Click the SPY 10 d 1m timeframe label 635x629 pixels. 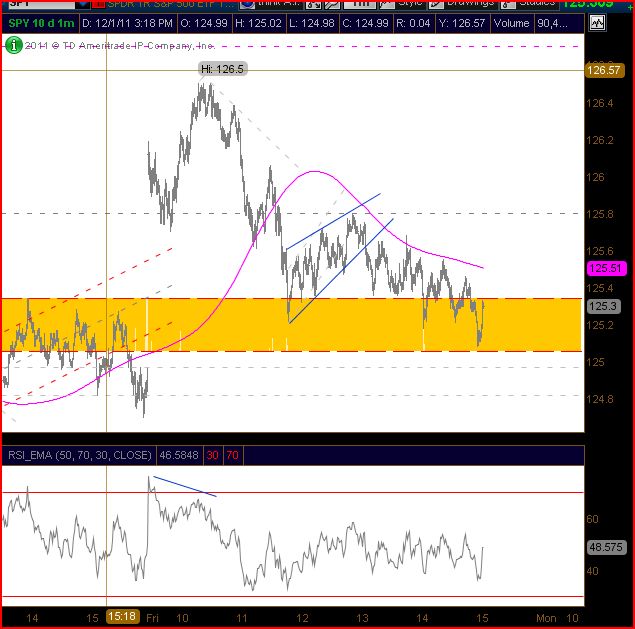point(41,23)
